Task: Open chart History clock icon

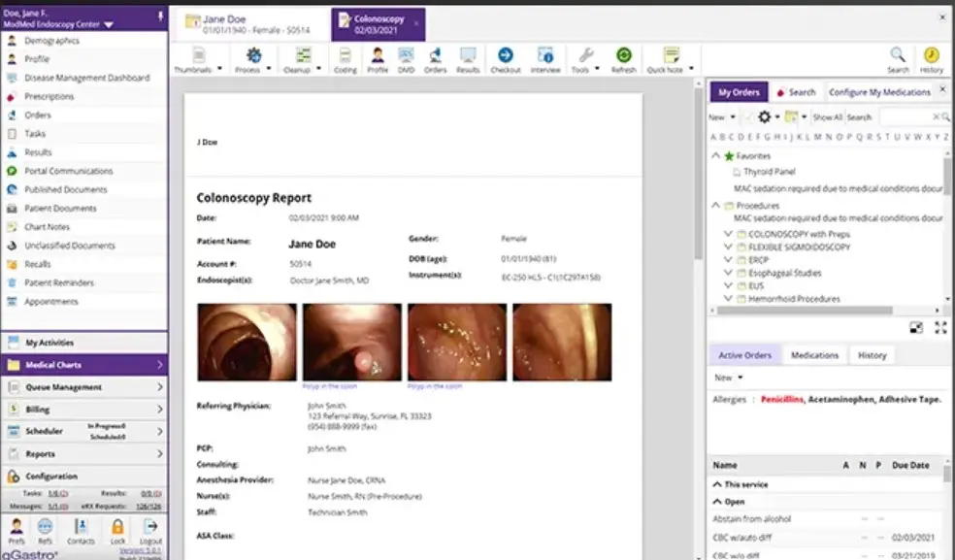Action: [x=931, y=58]
